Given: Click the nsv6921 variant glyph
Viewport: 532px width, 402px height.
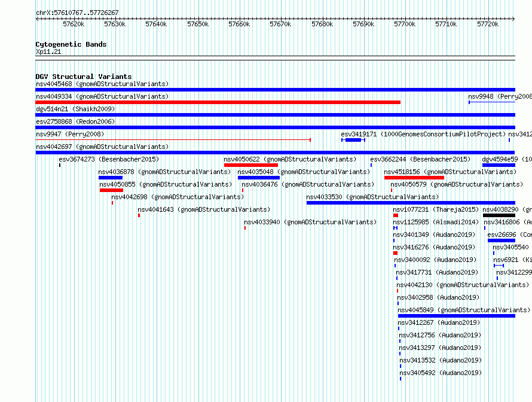Looking at the screenshot, I should [499, 266].
